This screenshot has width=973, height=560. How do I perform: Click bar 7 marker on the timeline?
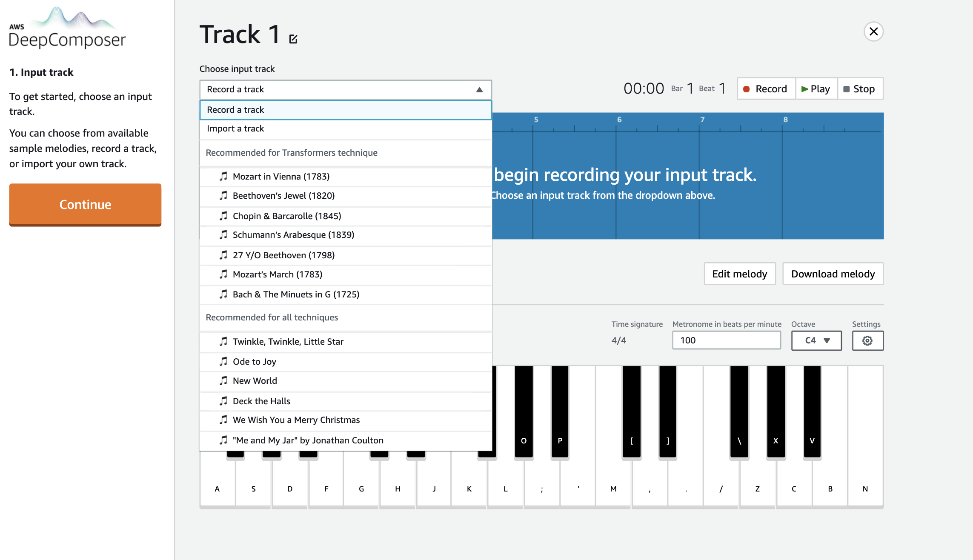click(x=702, y=120)
